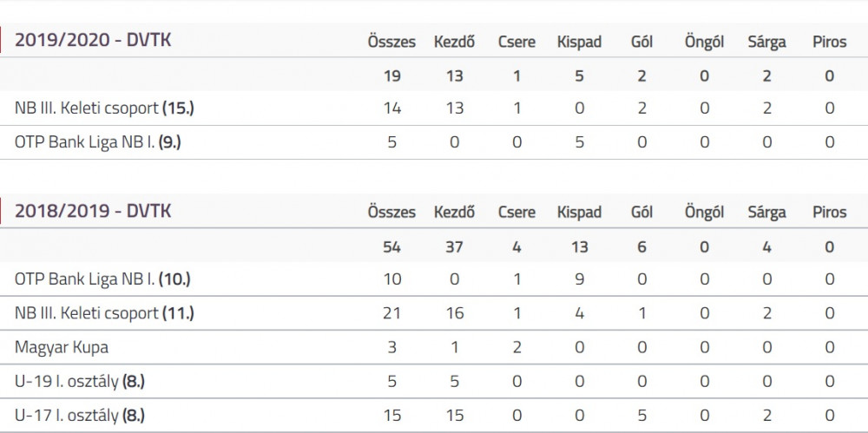Click the 2018/2019 - DVTK season heading
The image size is (868, 433).
click(93, 211)
